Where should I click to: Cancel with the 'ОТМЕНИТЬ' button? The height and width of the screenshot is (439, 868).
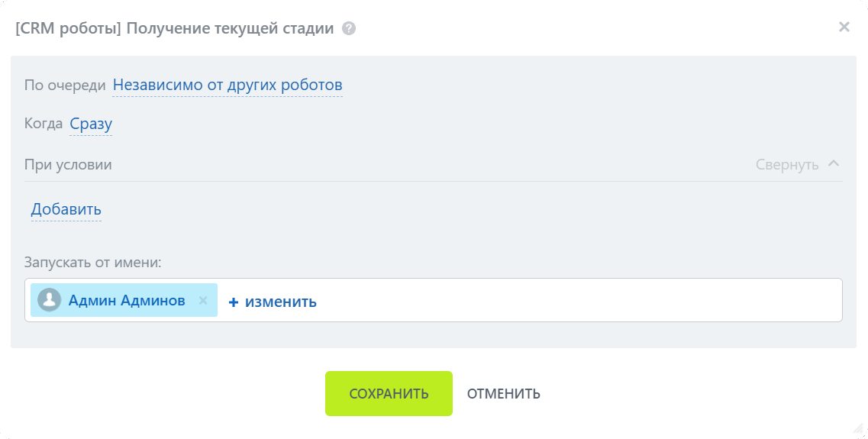tap(504, 394)
